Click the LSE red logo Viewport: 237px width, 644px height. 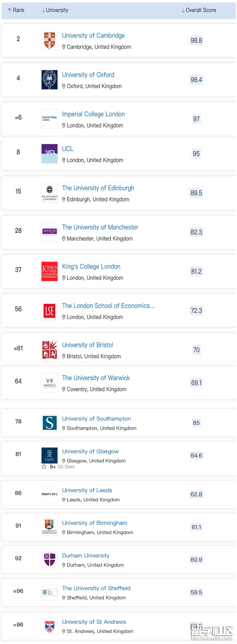pyautogui.click(x=50, y=311)
